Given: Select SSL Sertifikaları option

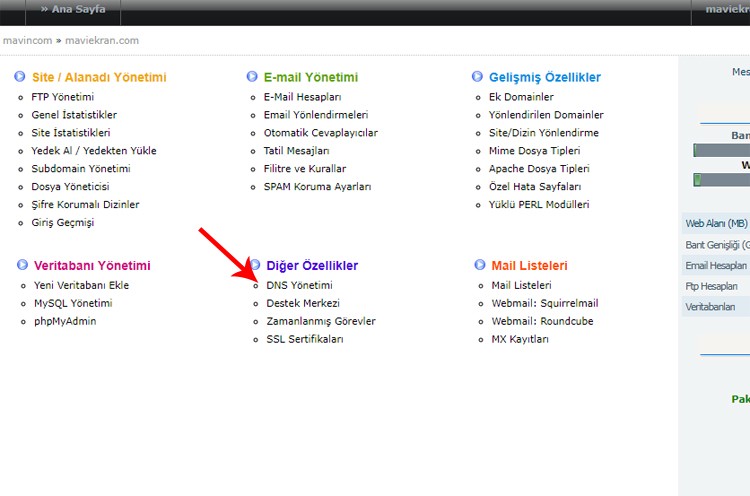Looking at the screenshot, I should tap(304, 339).
